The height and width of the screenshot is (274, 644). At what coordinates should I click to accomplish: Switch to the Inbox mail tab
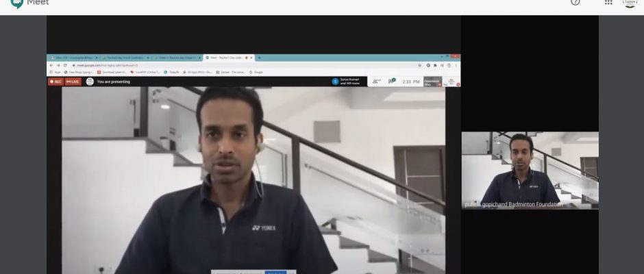coord(73,58)
